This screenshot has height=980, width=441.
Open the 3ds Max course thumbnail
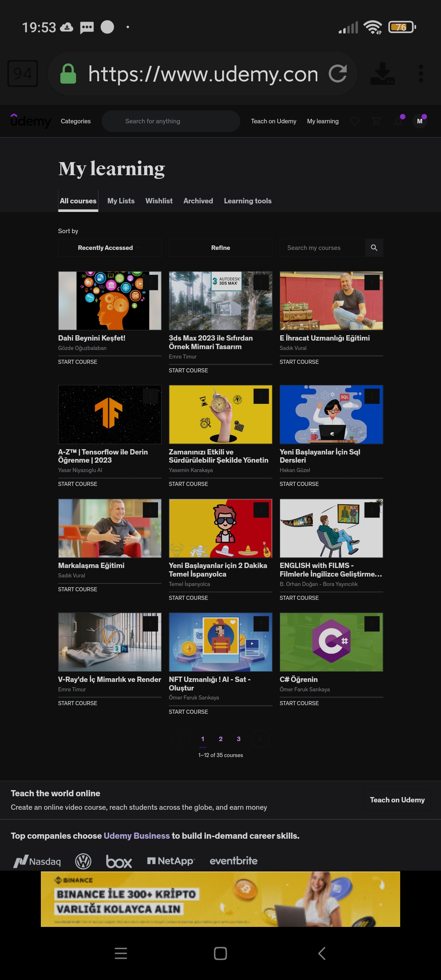coord(220,301)
